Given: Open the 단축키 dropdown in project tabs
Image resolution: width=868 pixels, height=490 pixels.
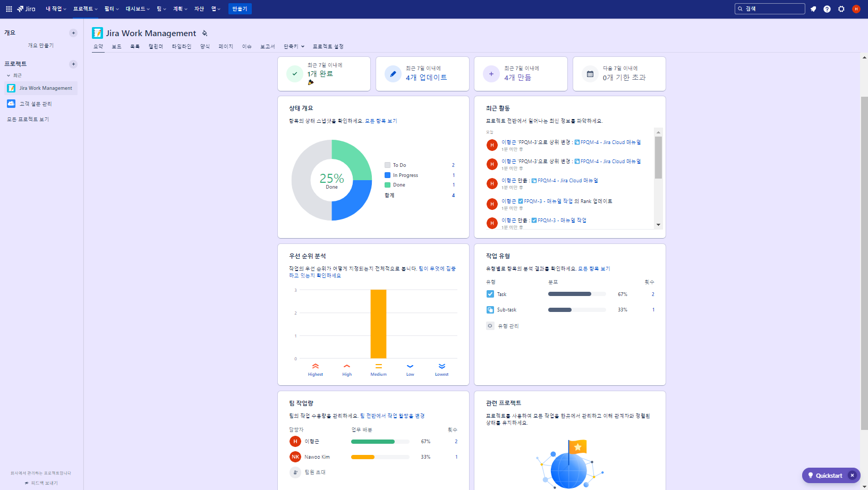Looking at the screenshot, I should coord(294,46).
